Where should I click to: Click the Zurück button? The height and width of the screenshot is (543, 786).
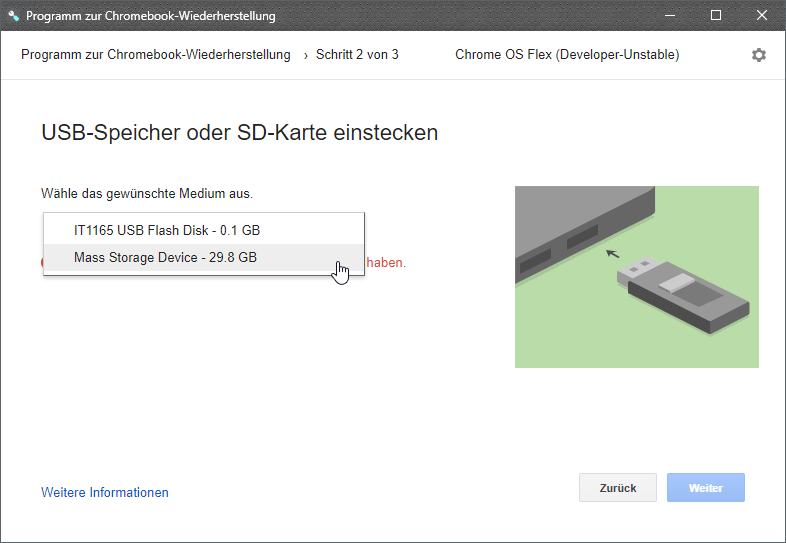618,487
